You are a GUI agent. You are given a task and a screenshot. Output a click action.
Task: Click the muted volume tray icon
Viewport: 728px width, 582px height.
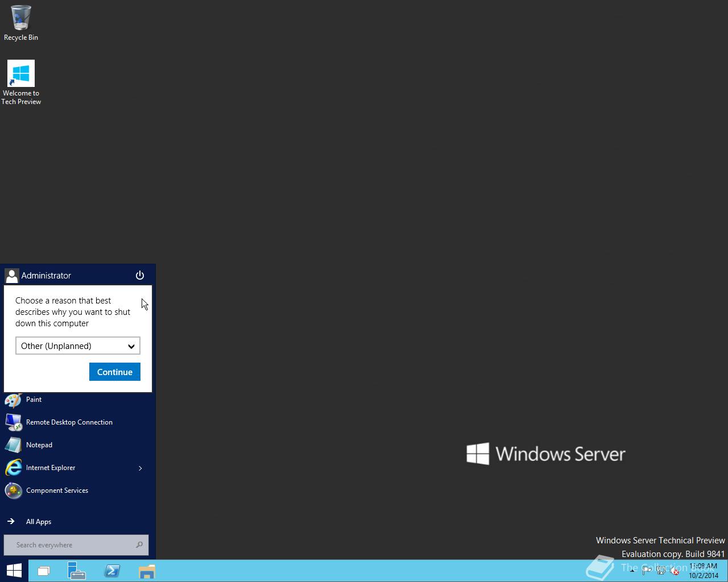click(675, 571)
